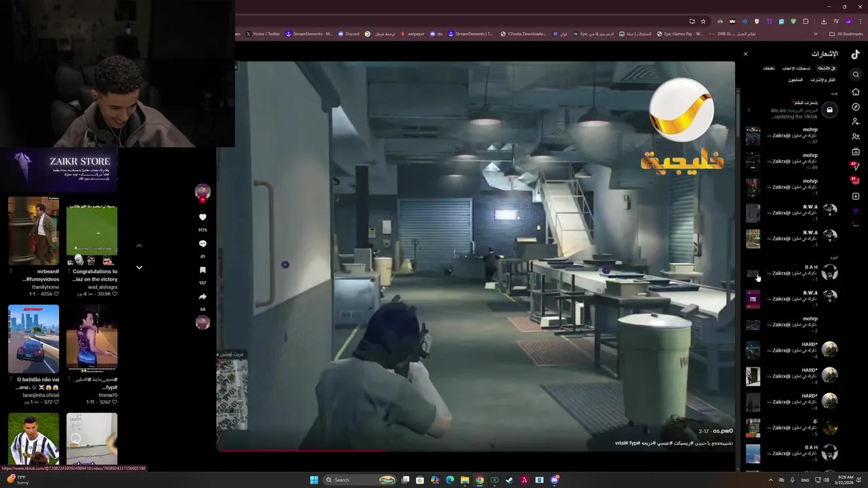Open the More options ellipsis in sidebar
The image size is (868, 488).
[856, 225]
